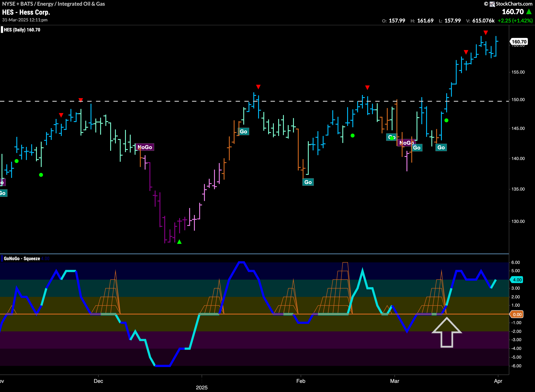The width and height of the screenshot is (535, 392).
Task: Click the Apr date axis label
Action: (498, 381)
